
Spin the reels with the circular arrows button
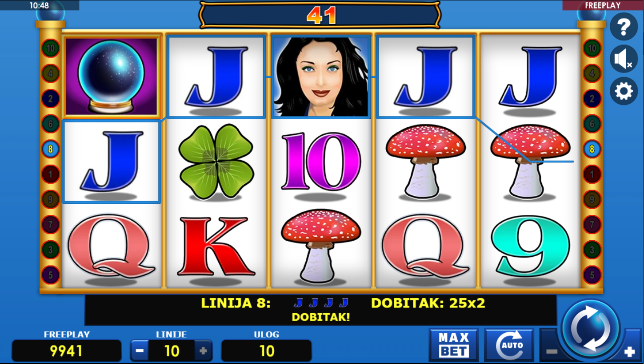(591, 329)
